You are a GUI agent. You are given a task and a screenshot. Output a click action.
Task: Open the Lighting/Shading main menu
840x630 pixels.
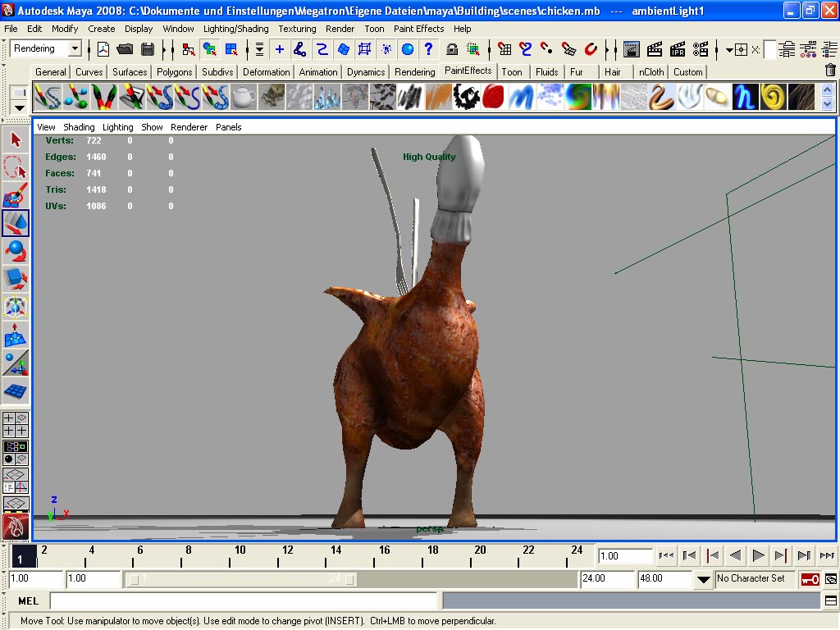click(x=235, y=29)
